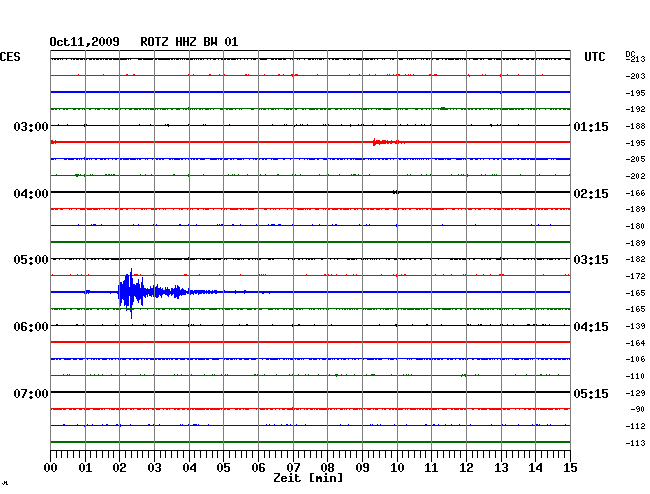Image resolution: width=650 pixels, height=494 pixels.
Task: Select the DC offset value -110
Action: [x=635, y=376]
